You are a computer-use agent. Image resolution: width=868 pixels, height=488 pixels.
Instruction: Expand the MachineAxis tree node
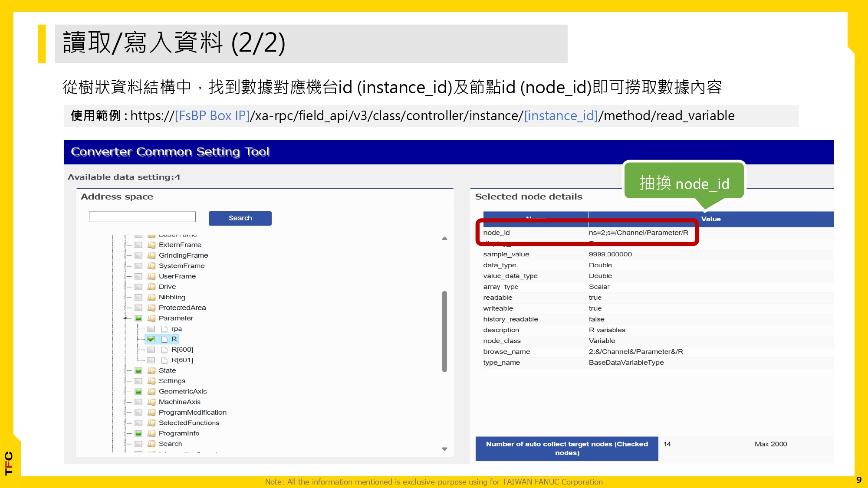[125, 402]
